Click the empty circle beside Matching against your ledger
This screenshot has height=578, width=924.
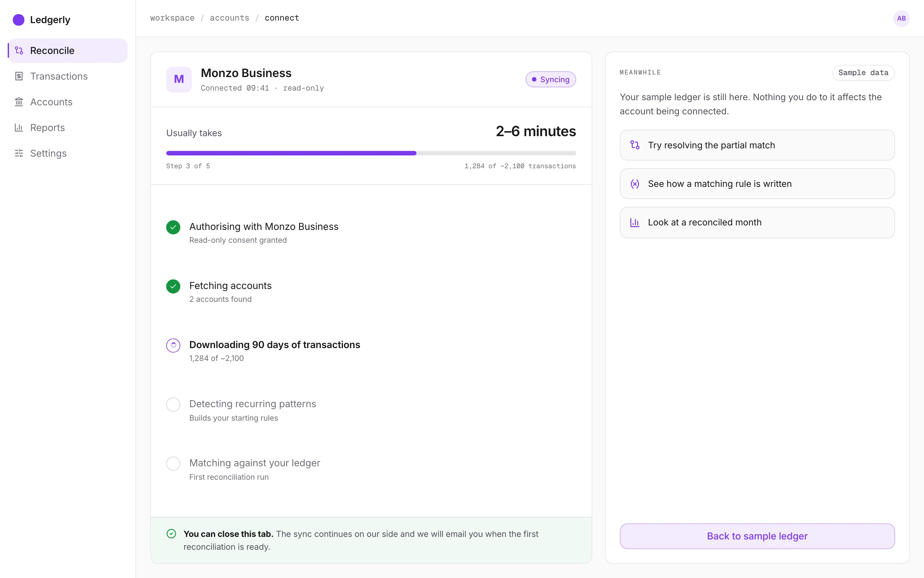coord(173,464)
